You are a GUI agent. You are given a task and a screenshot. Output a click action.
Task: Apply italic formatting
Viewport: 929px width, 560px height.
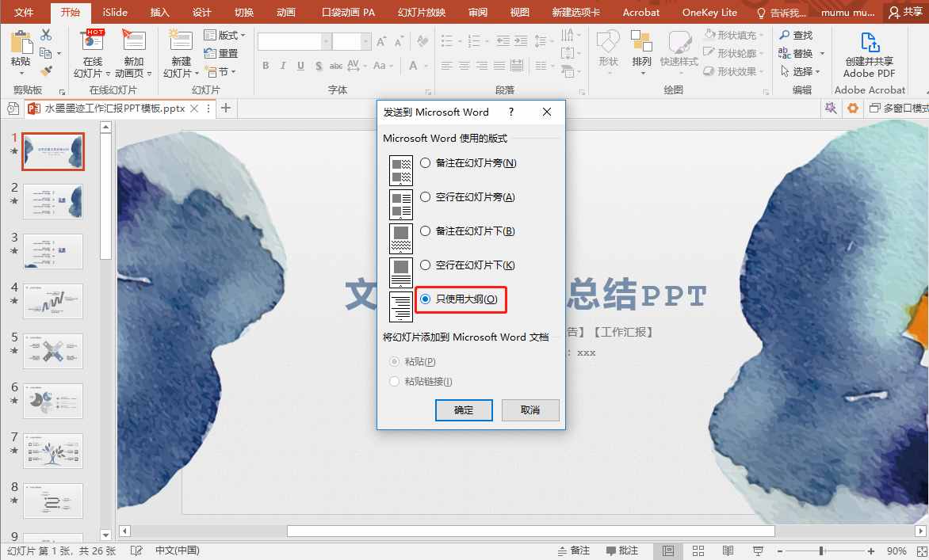(283, 67)
